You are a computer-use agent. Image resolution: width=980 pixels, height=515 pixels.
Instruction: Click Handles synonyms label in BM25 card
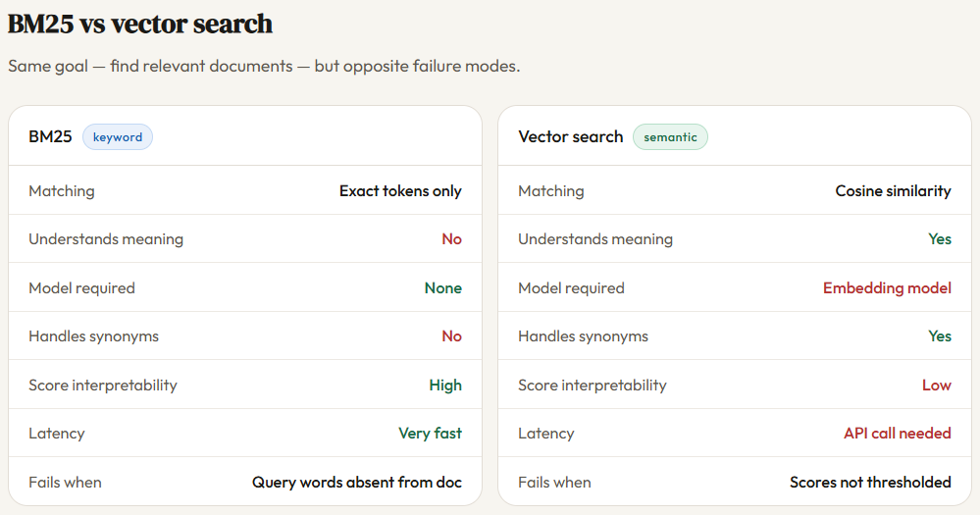coord(93,336)
